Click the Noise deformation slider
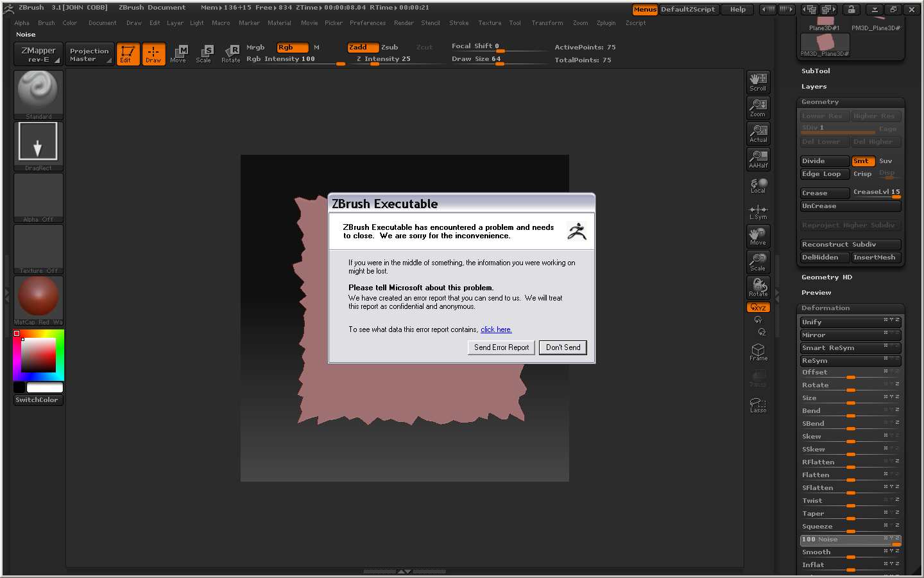This screenshot has height=578, width=924. point(850,540)
